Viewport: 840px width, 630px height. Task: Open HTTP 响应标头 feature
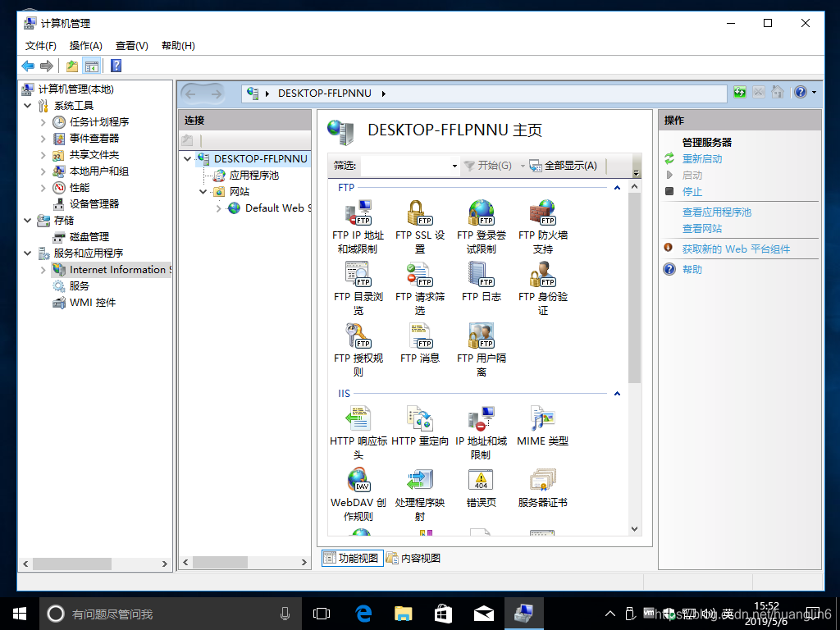pyautogui.click(x=358, y=433)
